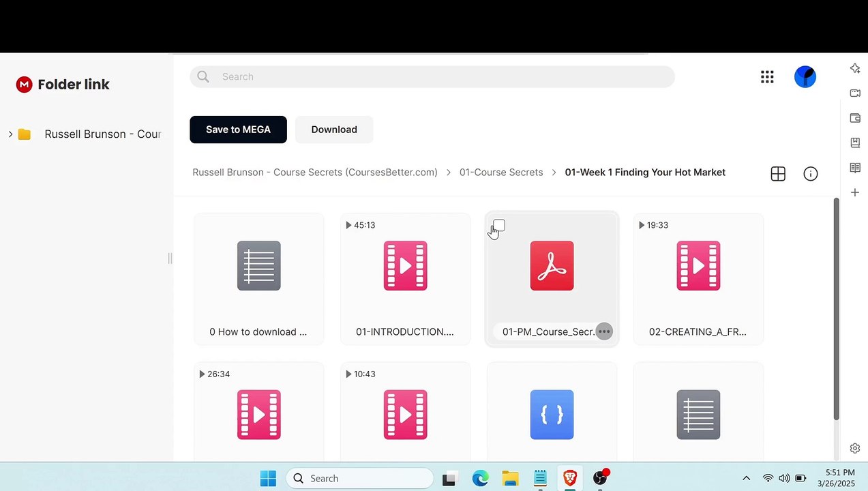
Task: Open the folder info panel icon
Action: tap(811, 174)
